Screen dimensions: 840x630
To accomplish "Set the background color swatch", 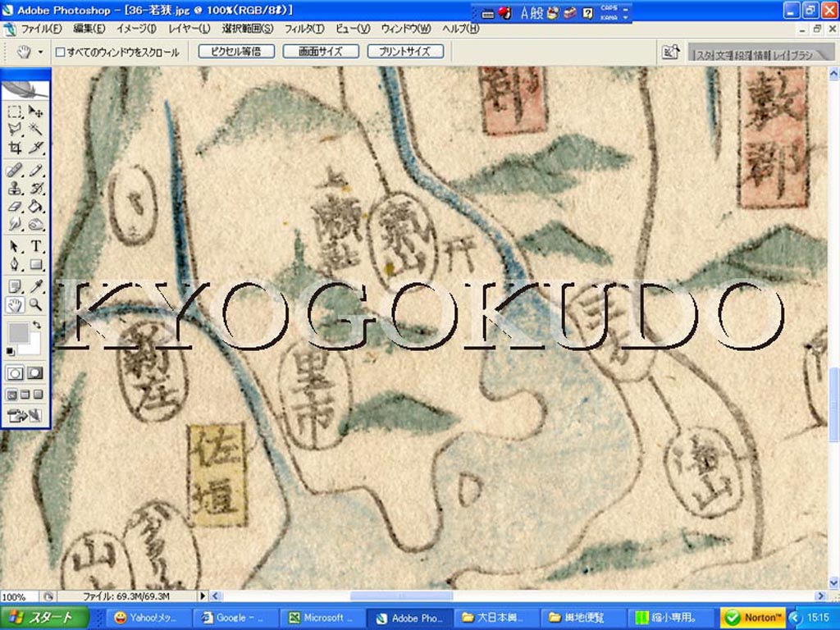I will [34, 346].
